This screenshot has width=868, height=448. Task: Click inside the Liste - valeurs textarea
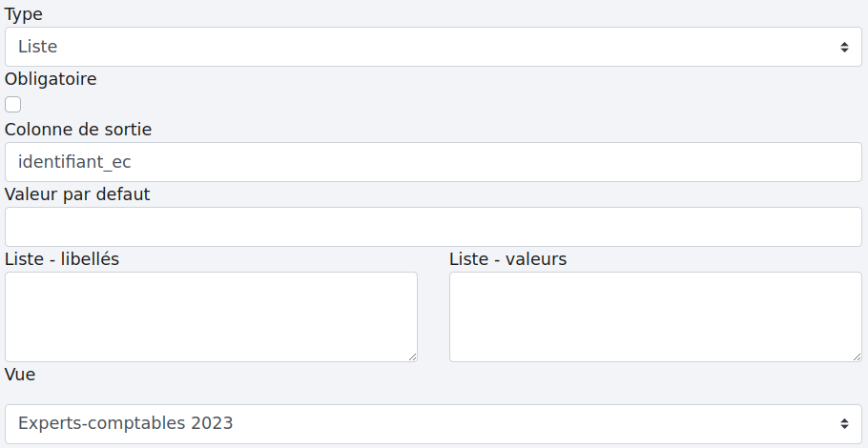655,316
